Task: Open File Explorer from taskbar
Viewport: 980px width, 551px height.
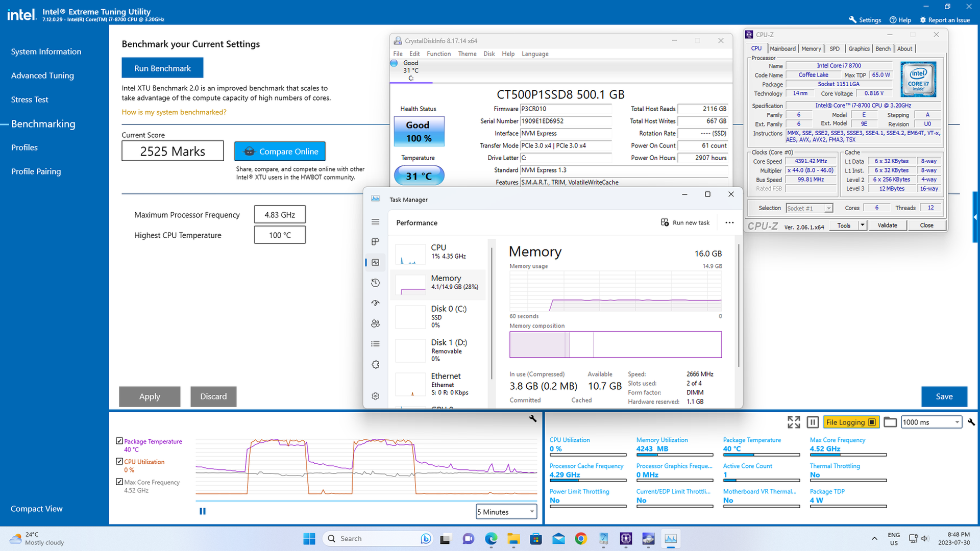Action: pos(513,539)
